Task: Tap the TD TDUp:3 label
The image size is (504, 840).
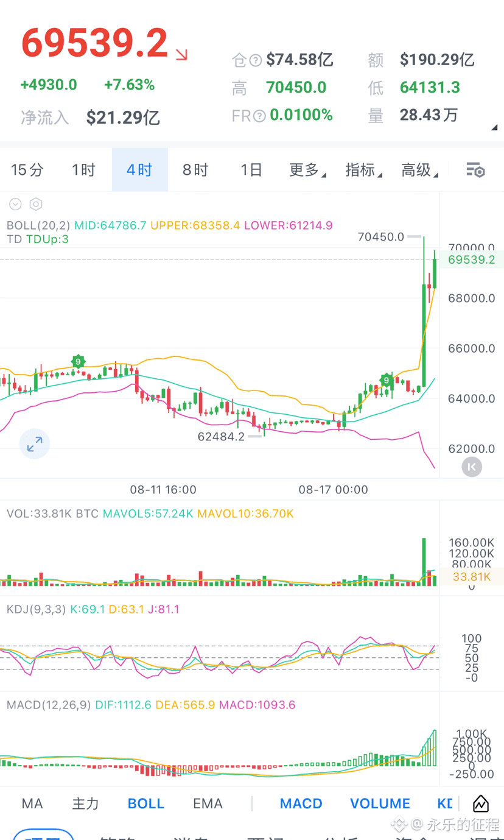Action: pos(38,239)
